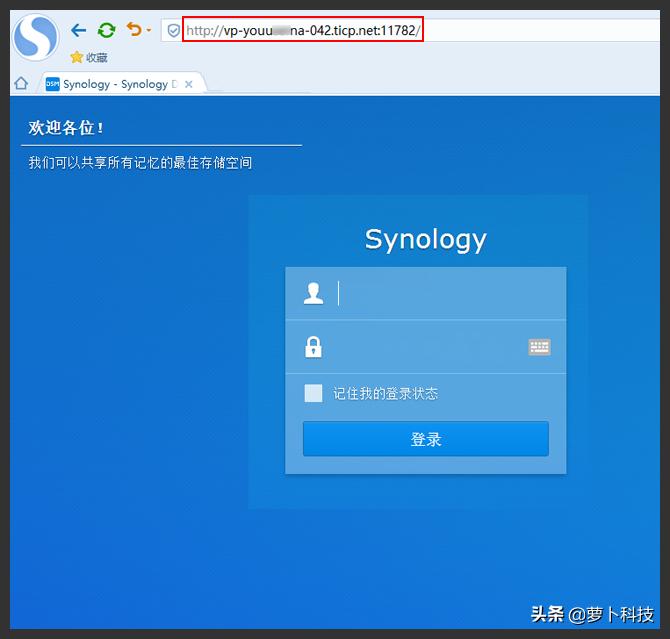Click the 登录 button
This screenshot has width=670, height=639.
pyautogui.click(x=426, y=439)
